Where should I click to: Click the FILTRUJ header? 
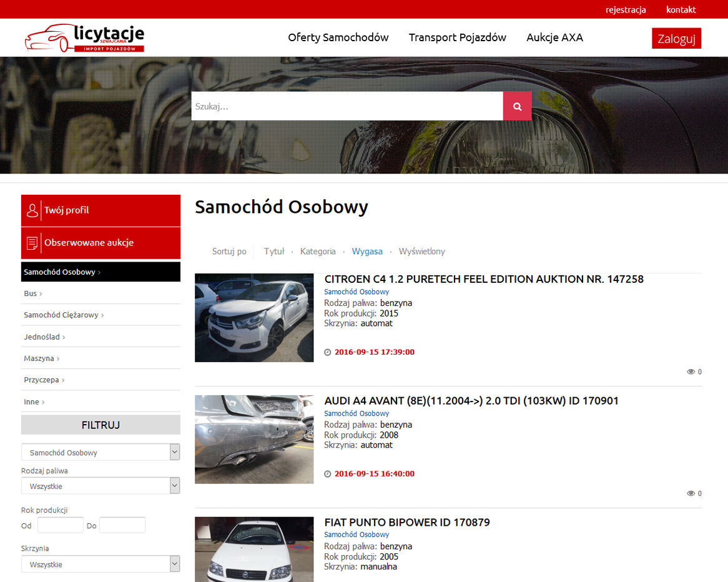point(101,425)
